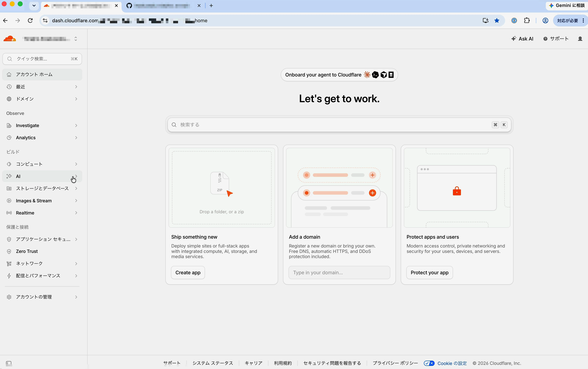Open the account switcher chevron
The height and width of the screenshot is (369, 588).
pos(76,39)
